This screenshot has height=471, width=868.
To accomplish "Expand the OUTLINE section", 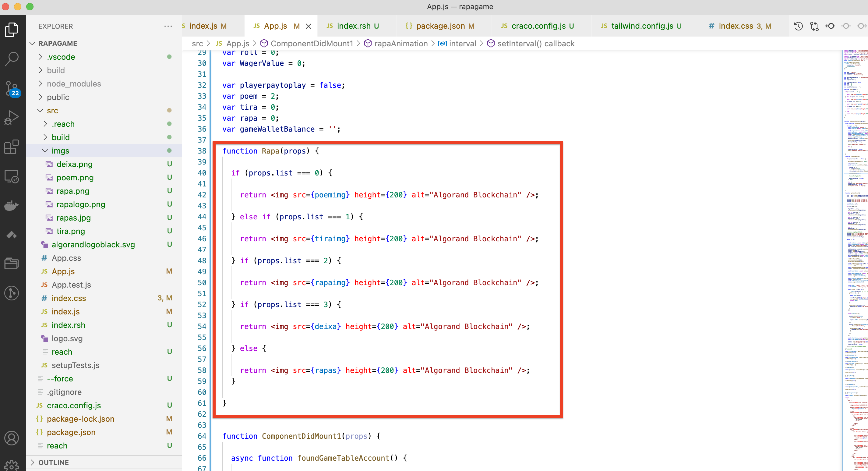I will point(33,462).
